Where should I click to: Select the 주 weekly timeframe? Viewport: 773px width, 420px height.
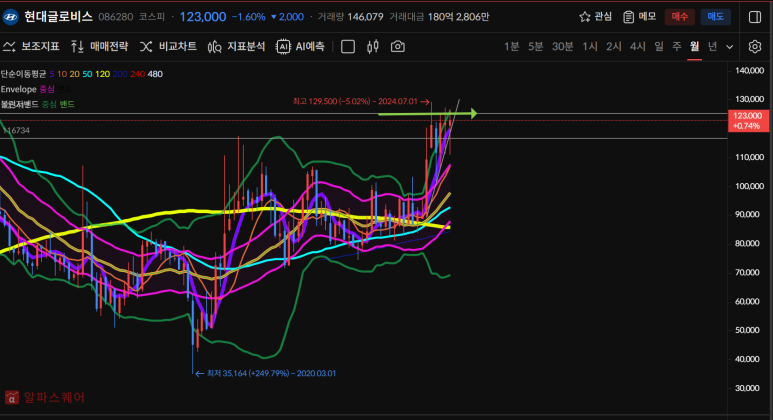point(677,46)
